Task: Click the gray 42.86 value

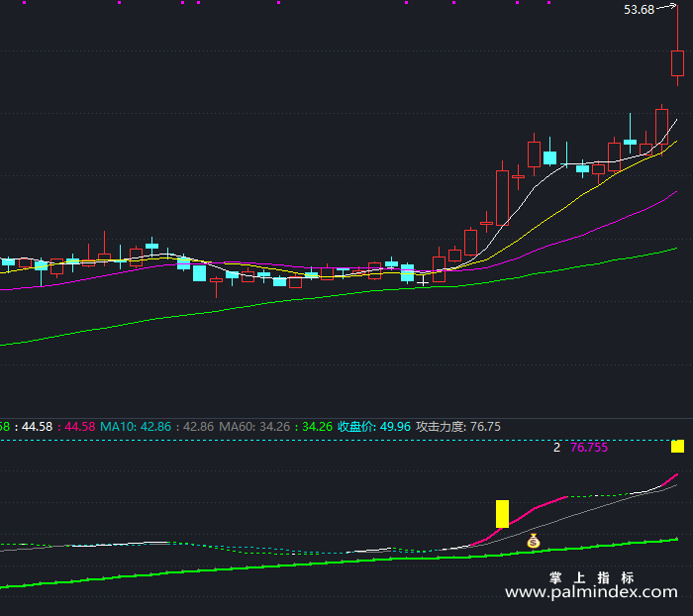Action: tap(198, 427)
